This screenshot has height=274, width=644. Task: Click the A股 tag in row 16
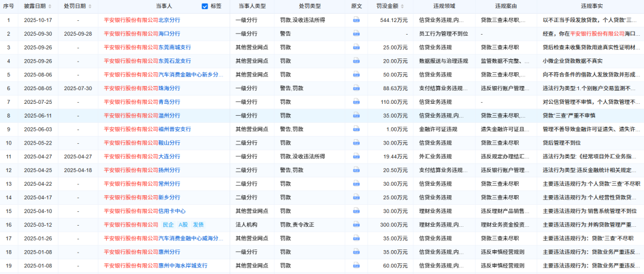183,225
